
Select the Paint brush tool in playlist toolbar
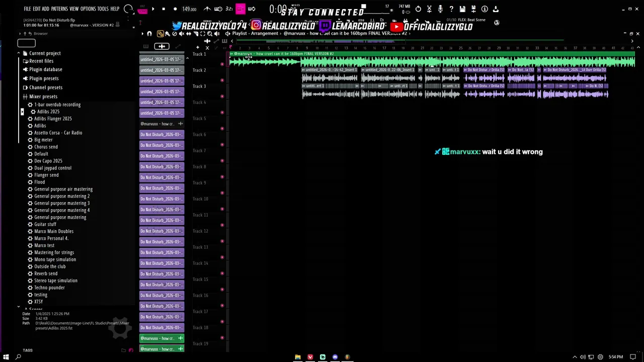[x=167, y=34]
